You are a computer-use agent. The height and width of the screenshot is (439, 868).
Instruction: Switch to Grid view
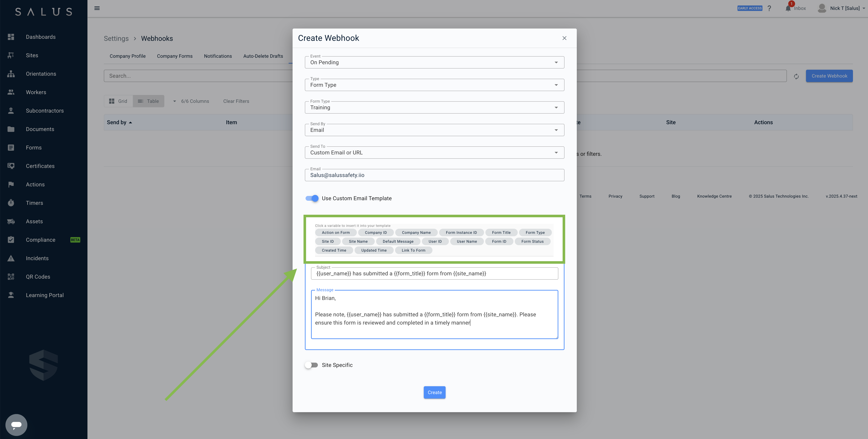[x=118, y=101]
